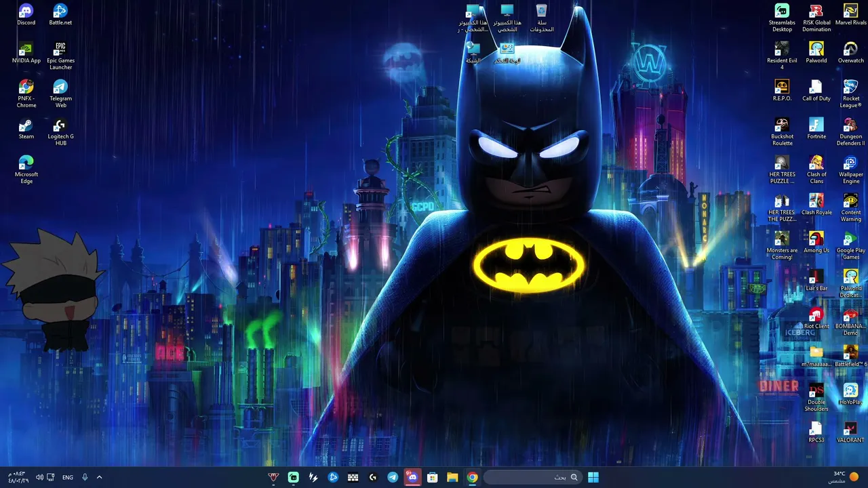The height and width of the screenshot is (488, 868).
Task: Select the Network (الشبكة) desktop icon
Action: 473,52
